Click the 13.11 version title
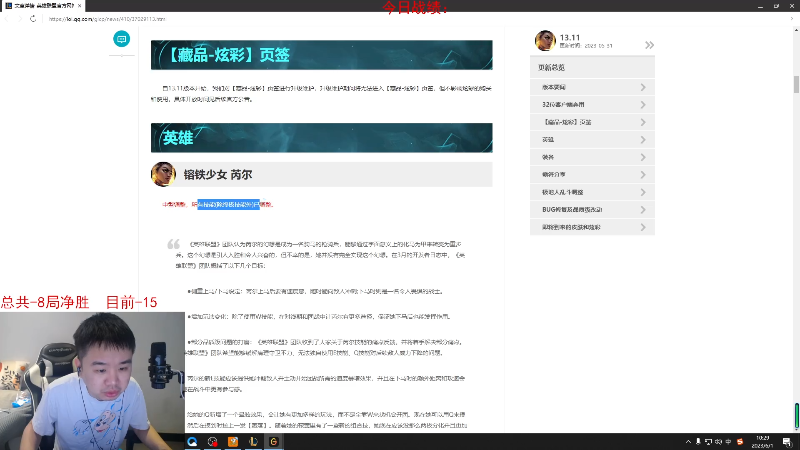 [x=570, y=37]
